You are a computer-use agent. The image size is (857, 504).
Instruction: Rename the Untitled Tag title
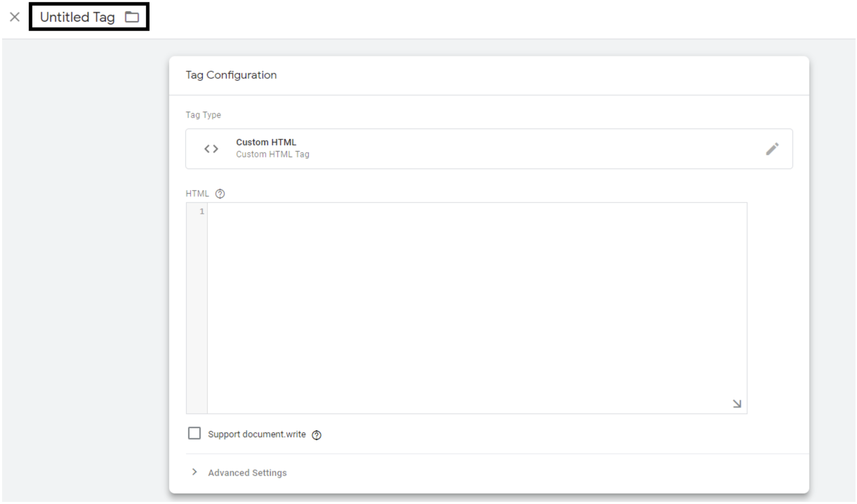(x=77, y=17)
